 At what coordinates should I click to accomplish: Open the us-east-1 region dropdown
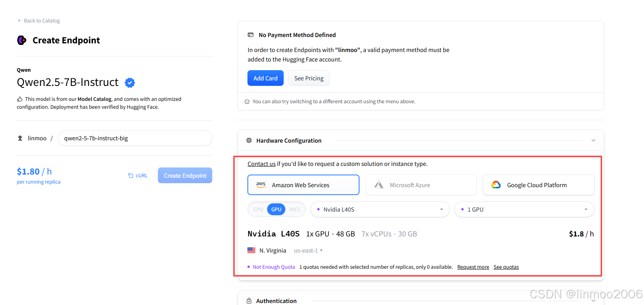click(x=309, y=251)
